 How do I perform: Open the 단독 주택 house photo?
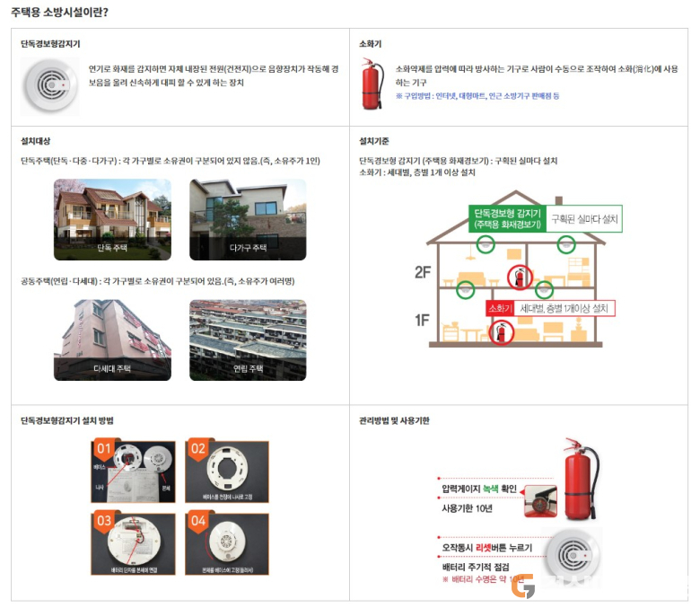[x=112, y=219]
